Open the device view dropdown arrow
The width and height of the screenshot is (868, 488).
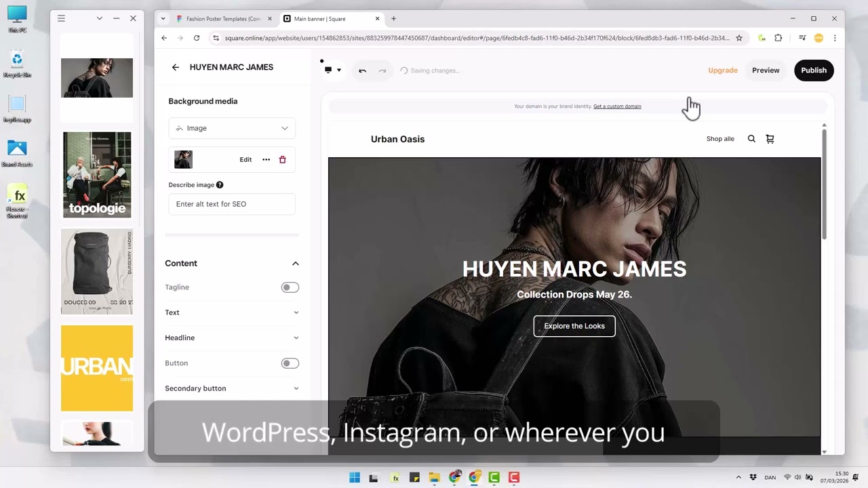pos(338,70)
